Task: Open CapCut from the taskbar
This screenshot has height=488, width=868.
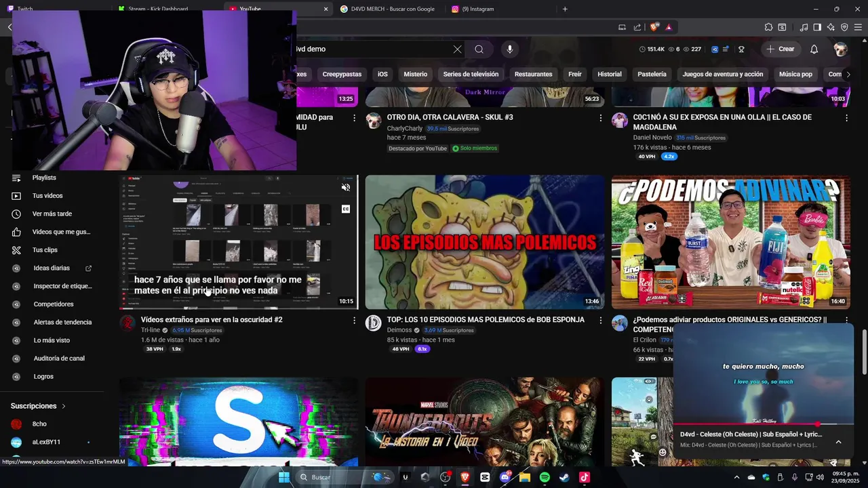Action: click(485, 477)
